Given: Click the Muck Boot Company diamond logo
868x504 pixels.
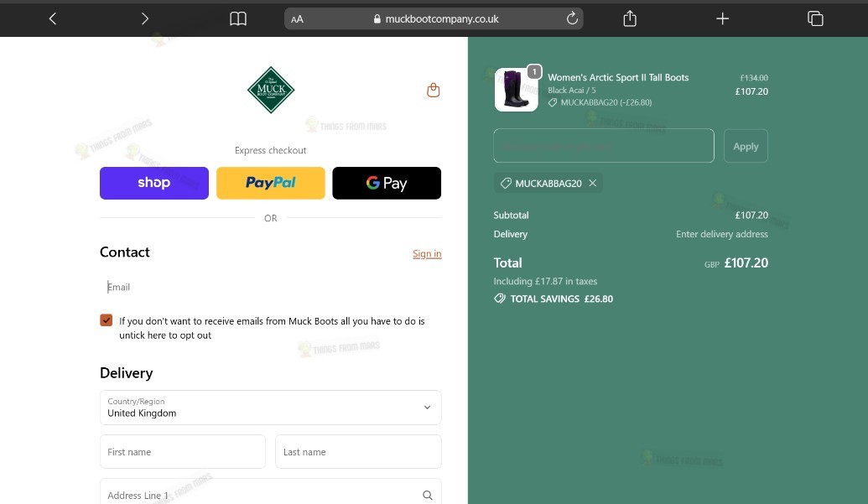Looking at the screenshot, I should pos(271,91).
